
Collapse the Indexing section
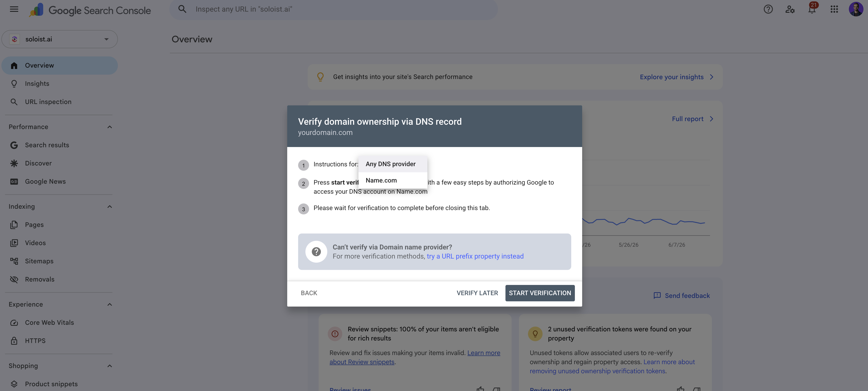coord(109,207)
